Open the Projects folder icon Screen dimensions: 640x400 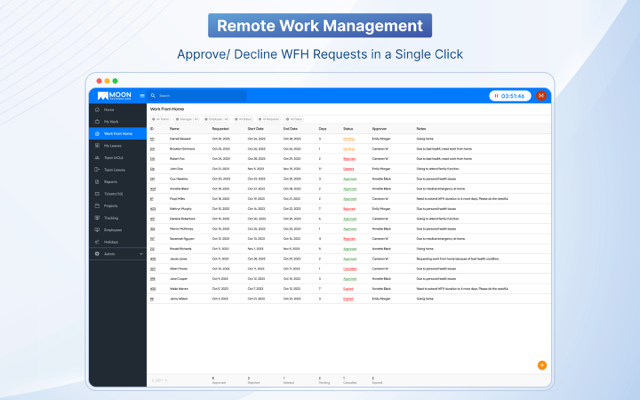97,206
